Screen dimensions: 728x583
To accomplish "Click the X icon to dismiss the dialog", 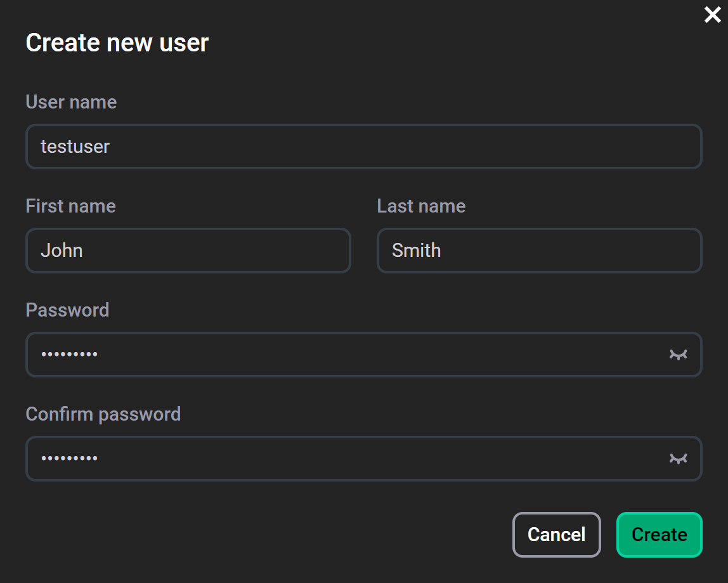I will pyautogui.click(x=712, y=15).
